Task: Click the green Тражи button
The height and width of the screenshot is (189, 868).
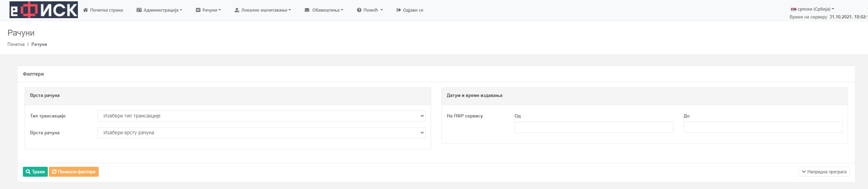Action: (x=35, y=172)
